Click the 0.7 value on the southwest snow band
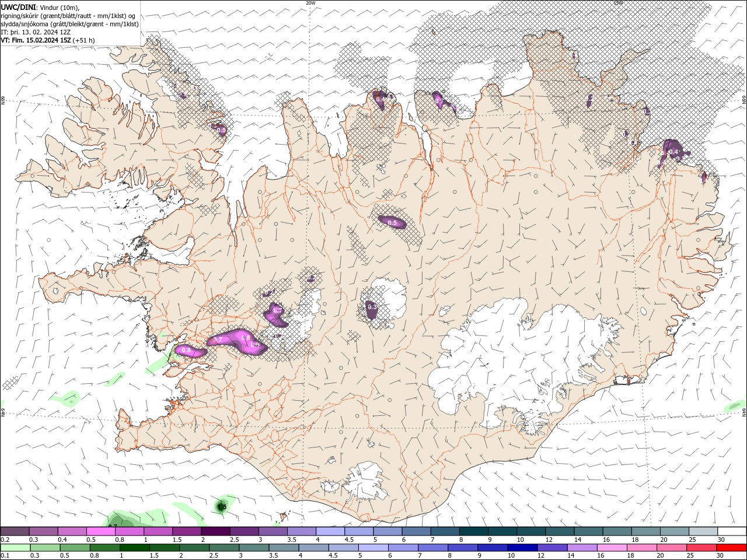Screen dimensions: 747x560 (x=218, y=339)
